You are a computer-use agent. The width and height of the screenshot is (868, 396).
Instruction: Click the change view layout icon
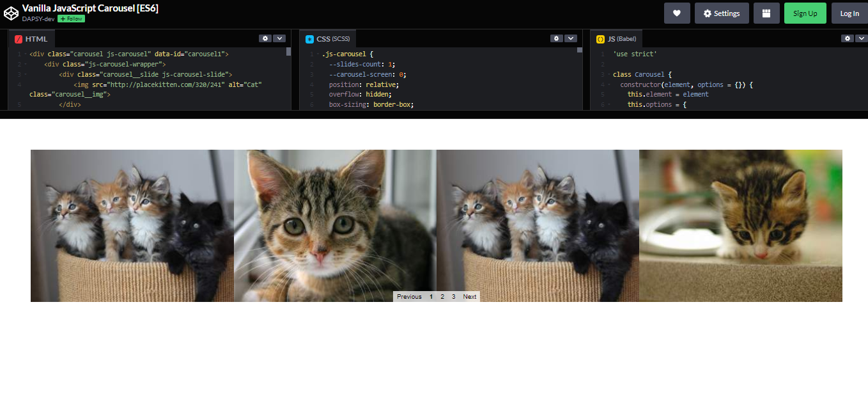[x=766, y=13]
